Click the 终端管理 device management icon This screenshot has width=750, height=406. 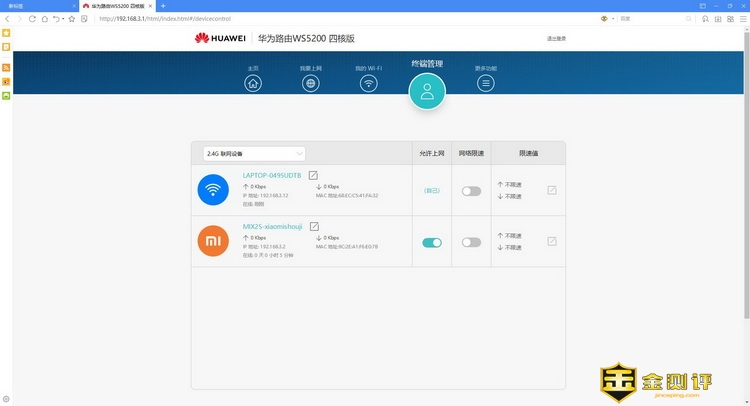(427, 91)
